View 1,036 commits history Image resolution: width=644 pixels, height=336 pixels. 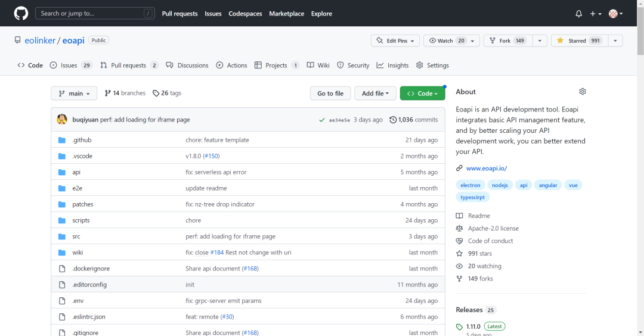click(x=414, y=119)
